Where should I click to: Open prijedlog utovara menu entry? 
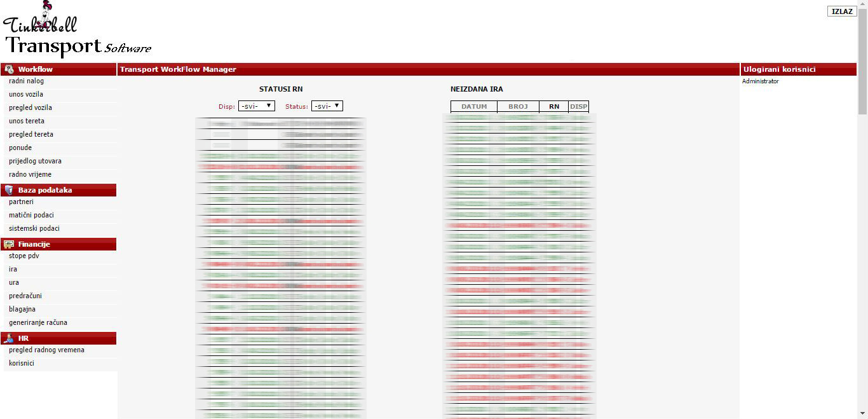click(35, 161)
